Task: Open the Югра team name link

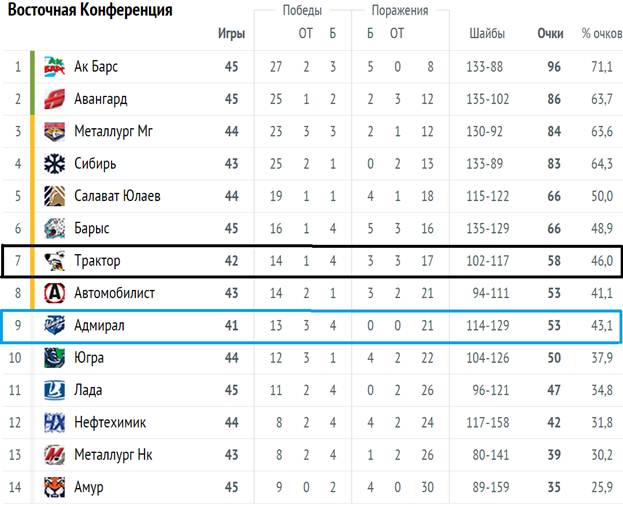Action: [89, 358]
